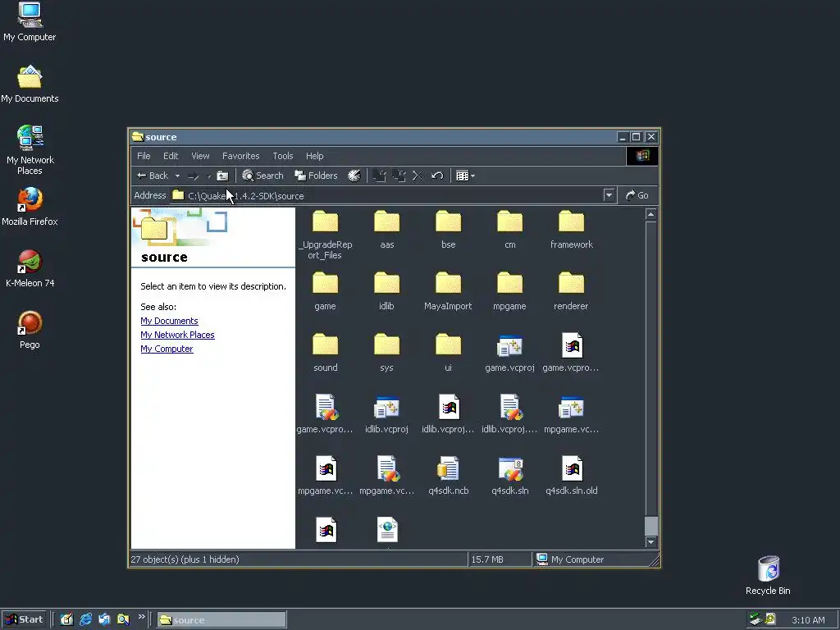Go up one folder level
This screenshot has width=840, height=630.
(x=222, y=176)
